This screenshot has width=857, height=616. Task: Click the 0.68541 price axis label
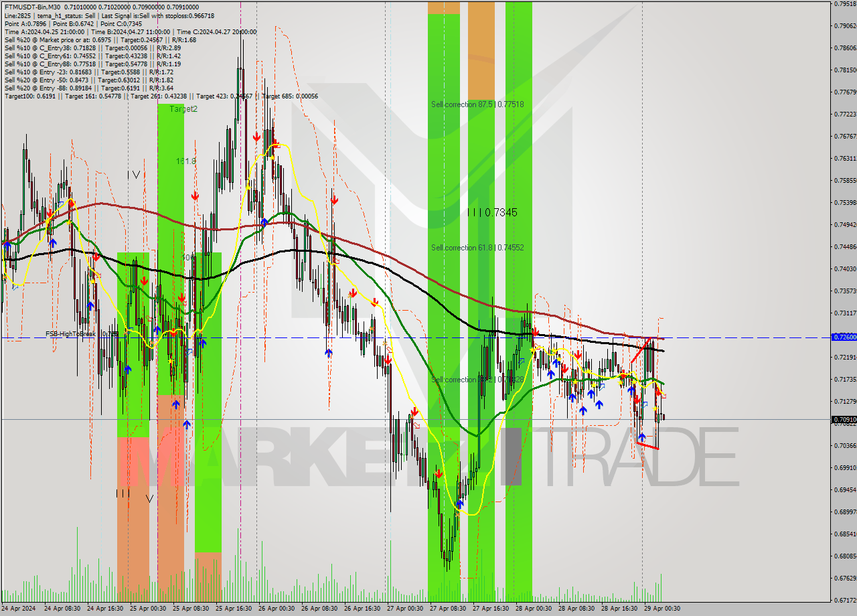(x=845, y=534)
